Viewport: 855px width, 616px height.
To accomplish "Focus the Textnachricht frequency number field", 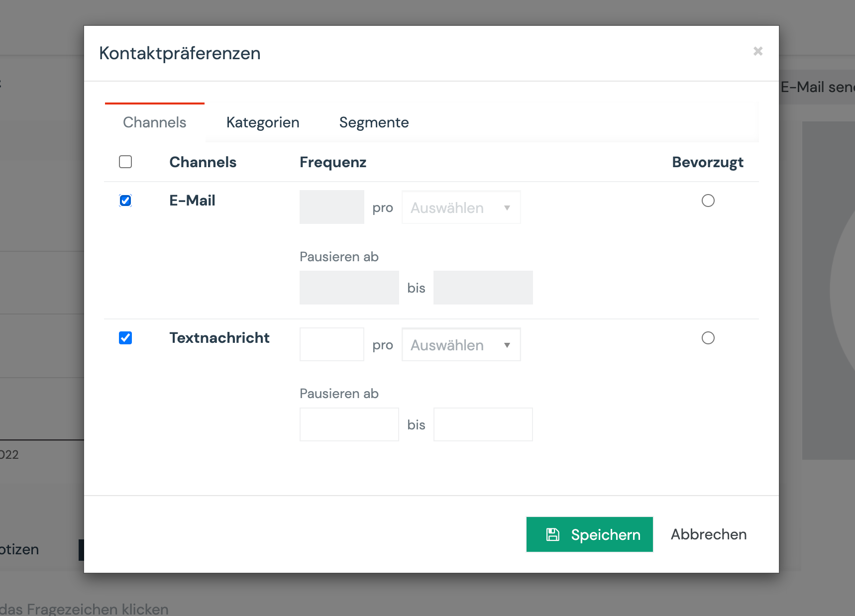I will [x=331, y=344].
